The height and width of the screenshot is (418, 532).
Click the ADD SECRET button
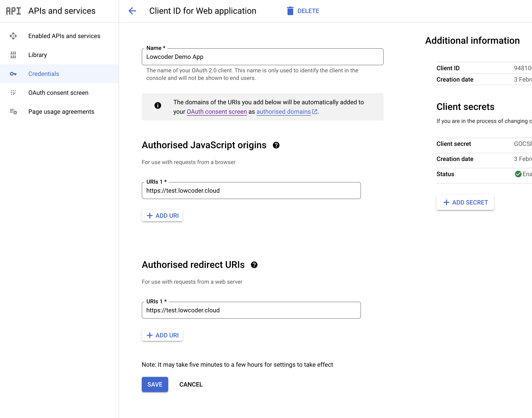coord(465,202)
